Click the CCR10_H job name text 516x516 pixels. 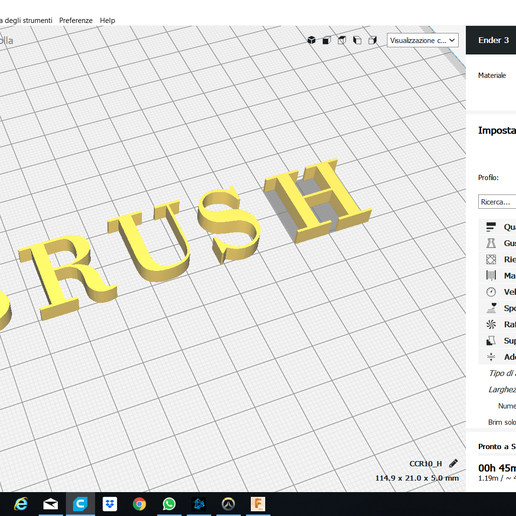click(426, 464)
